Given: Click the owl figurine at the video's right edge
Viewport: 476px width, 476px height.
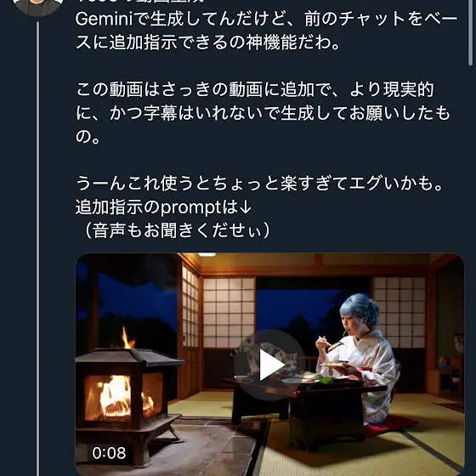Looking at the screenshot, I should pos(458,343).
